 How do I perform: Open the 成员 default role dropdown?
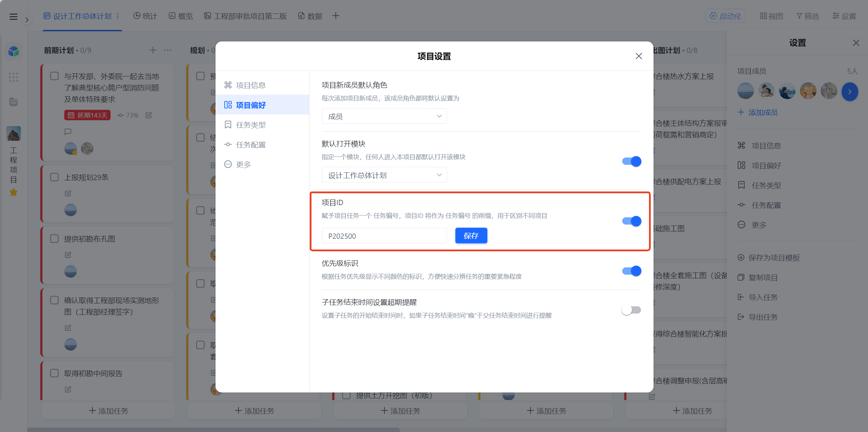[384, 116]
